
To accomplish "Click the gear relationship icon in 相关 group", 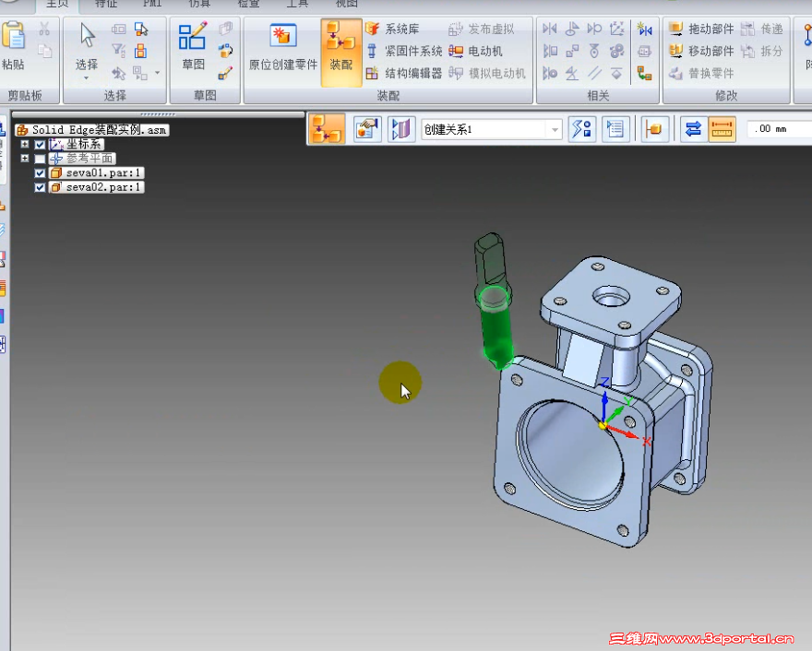I will (x=616, y=52).
